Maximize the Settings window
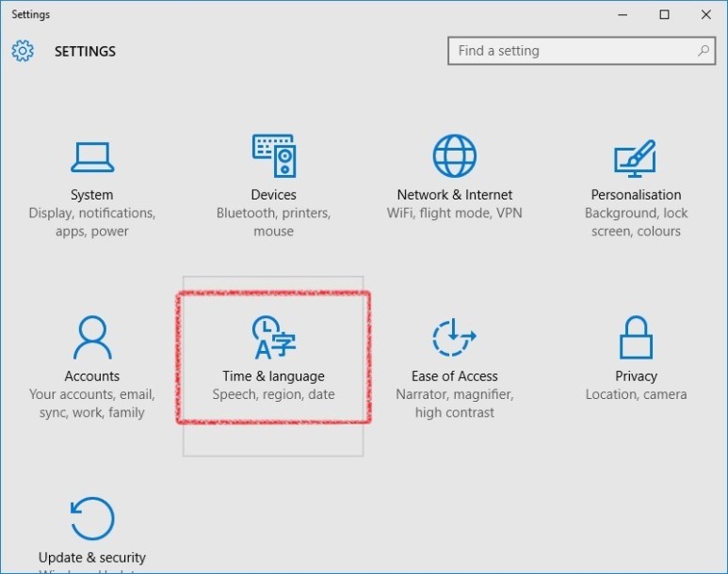Screen dimensions: 728x574 [x=664, y=15]
